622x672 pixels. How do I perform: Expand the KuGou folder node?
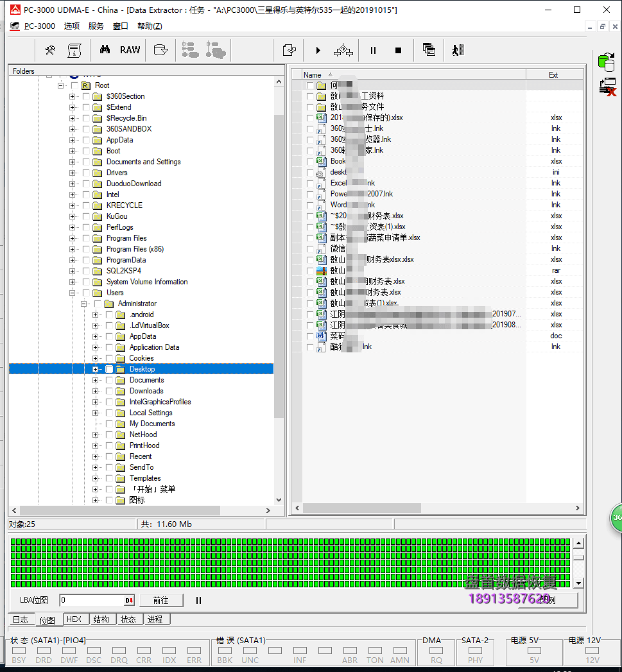click(x=72, y=217)
